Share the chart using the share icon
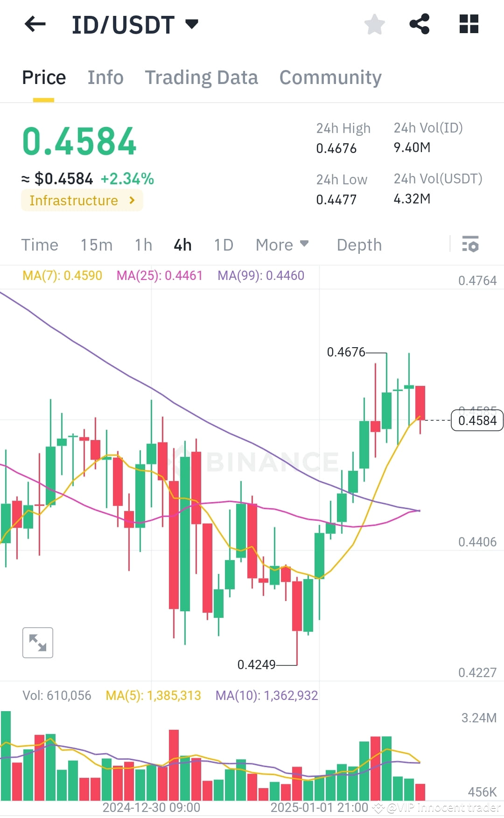 click(420, 24)
